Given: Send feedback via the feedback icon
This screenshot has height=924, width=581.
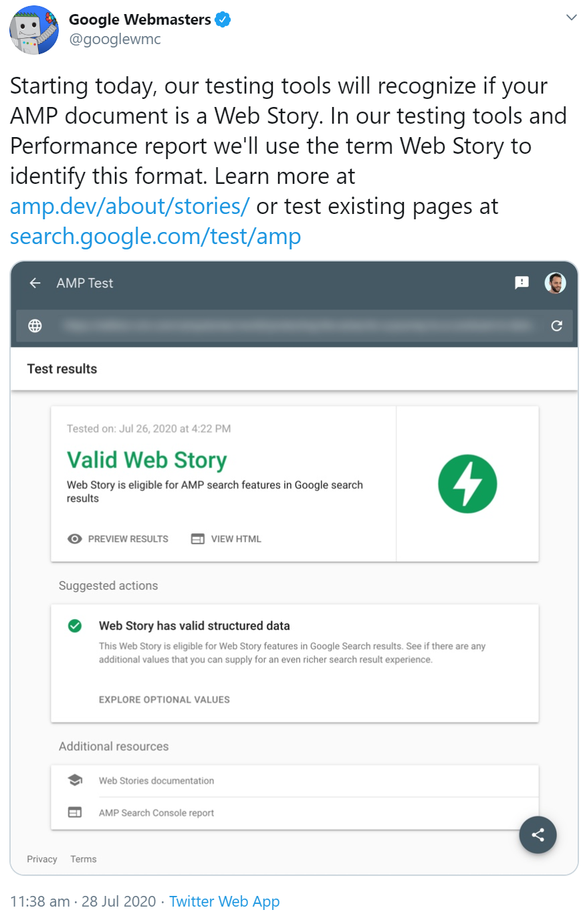Looking at the screenshot, I should tap(521, 283).
